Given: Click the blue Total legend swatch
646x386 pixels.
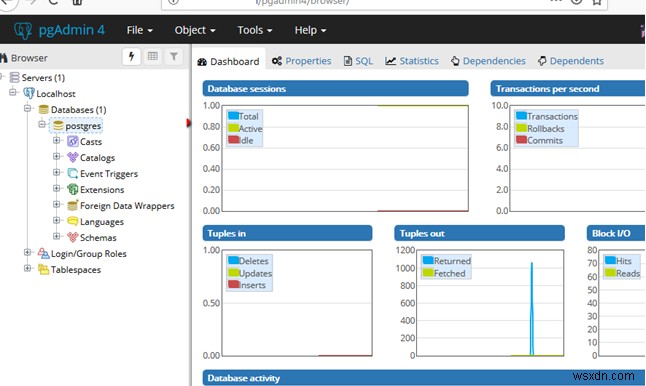Looking at the screenshot, I should click(234, 116).
